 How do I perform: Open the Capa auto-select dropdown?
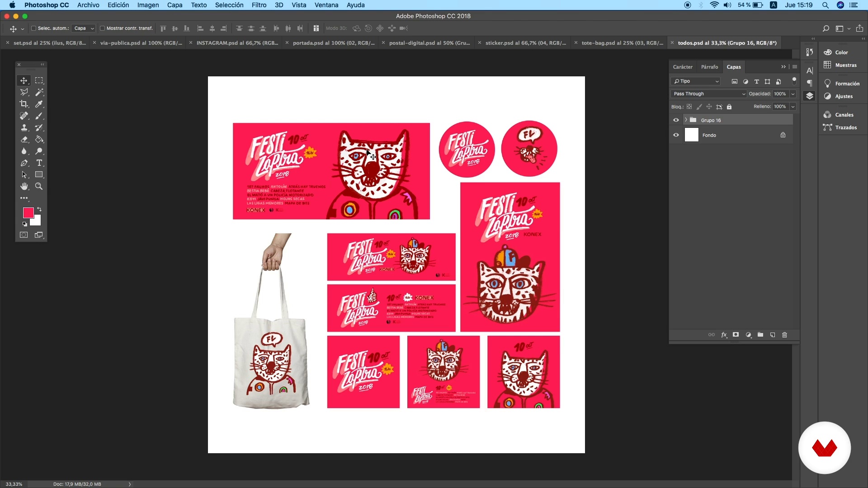84,28
